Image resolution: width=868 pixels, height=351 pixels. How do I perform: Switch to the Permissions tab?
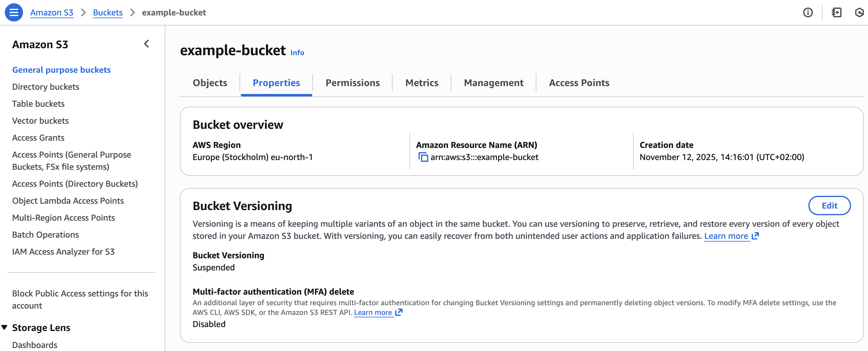[x=352, y=83]
